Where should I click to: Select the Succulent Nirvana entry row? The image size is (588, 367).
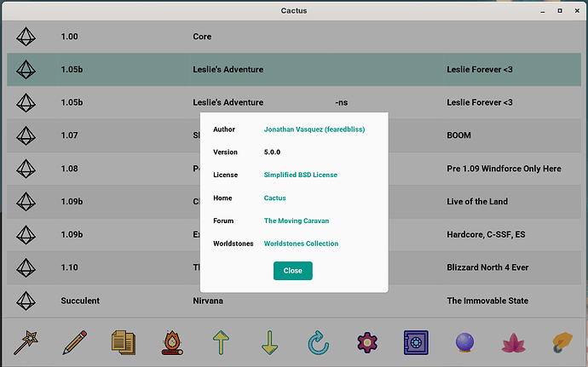(294, 301)
